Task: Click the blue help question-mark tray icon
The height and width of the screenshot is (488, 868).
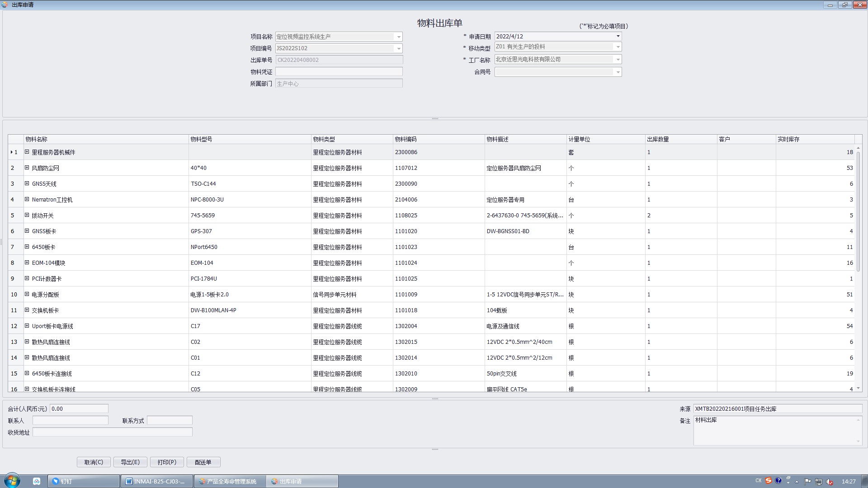Action: (x=778, y=481)
